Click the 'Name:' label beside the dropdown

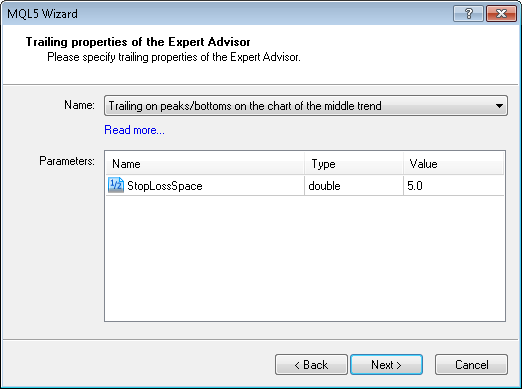(x=79, y=105)
